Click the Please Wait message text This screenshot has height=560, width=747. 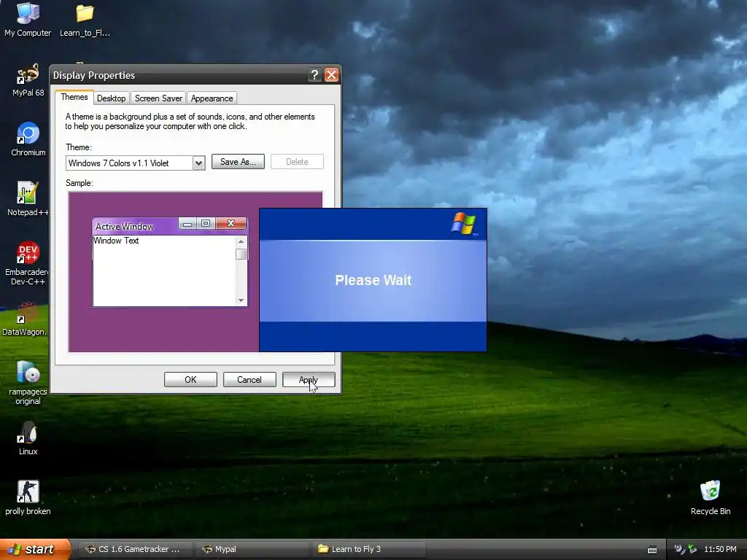point(373,280)
